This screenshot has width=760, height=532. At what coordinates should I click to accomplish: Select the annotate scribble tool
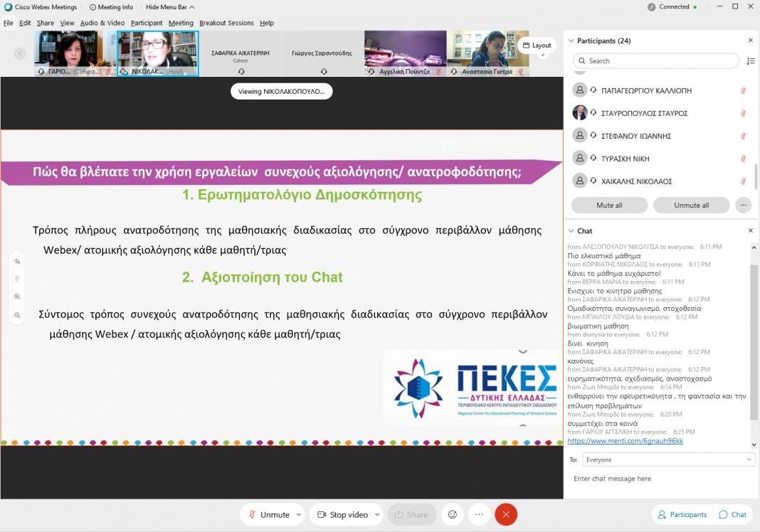(x=17, y=261)
